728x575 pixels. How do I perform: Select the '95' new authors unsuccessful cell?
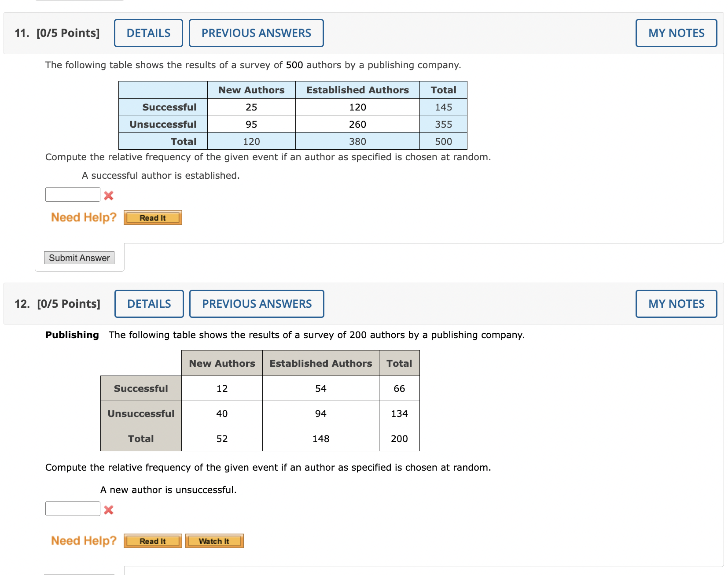coord(251,124)
